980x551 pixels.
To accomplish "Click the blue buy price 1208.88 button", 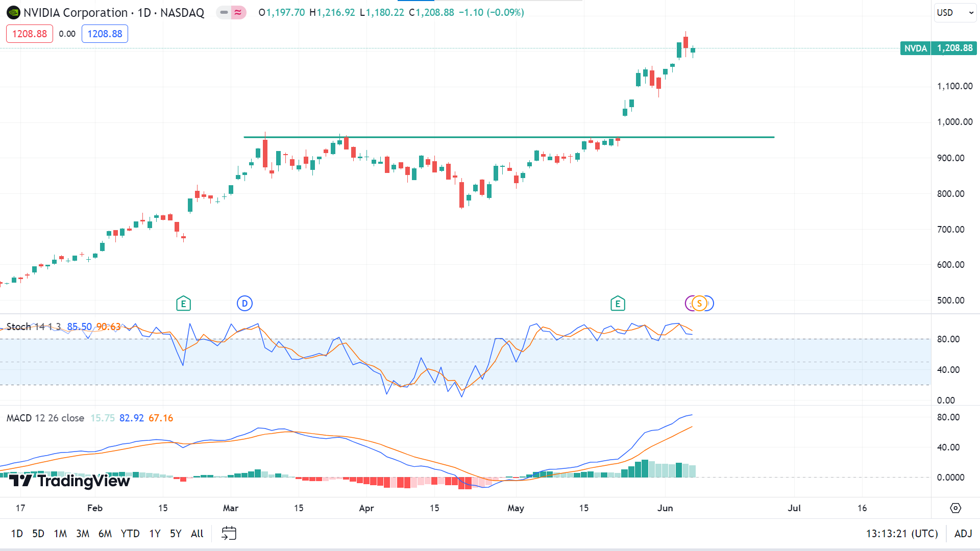I will [105, 34].
